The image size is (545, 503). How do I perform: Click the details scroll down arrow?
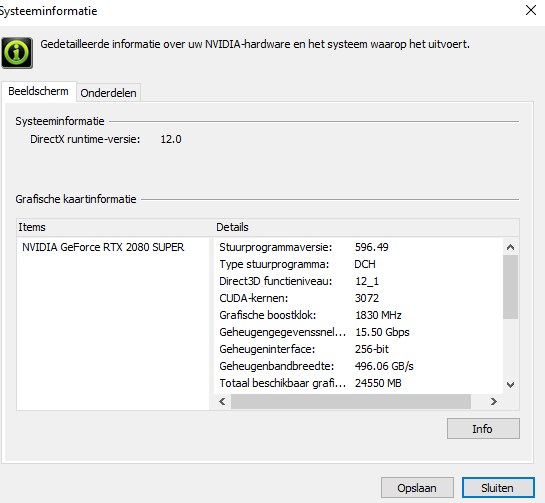(x=510, y=384)
